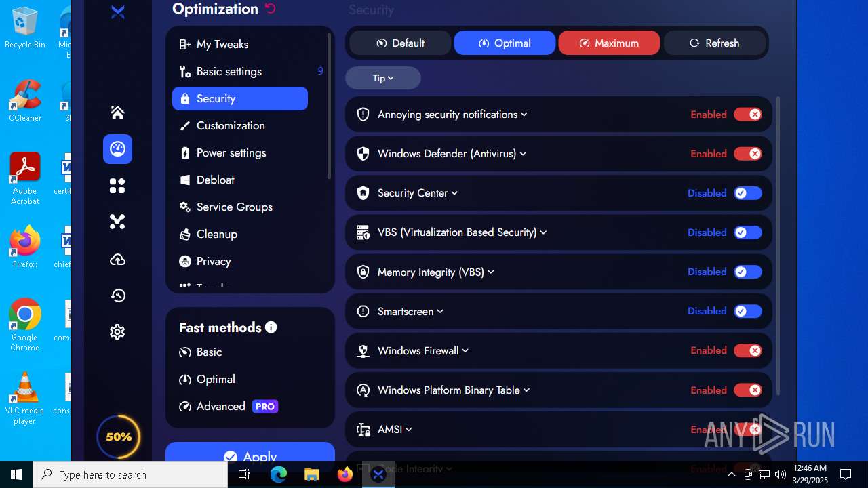Click the Optimal preset button

tap(505, 43)
